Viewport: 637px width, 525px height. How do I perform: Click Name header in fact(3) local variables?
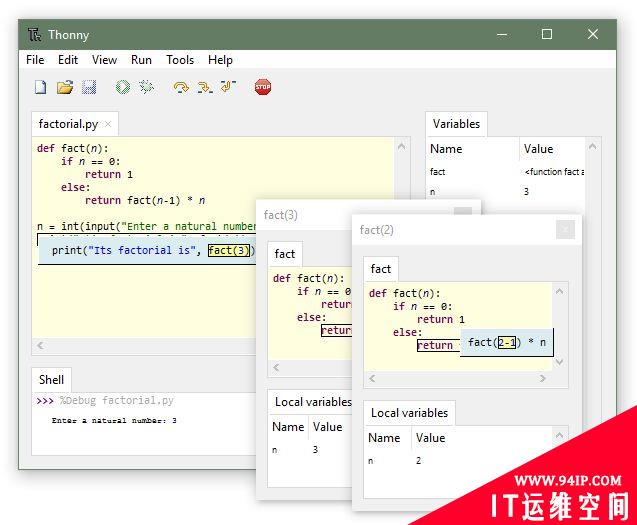tap(288, 427)
